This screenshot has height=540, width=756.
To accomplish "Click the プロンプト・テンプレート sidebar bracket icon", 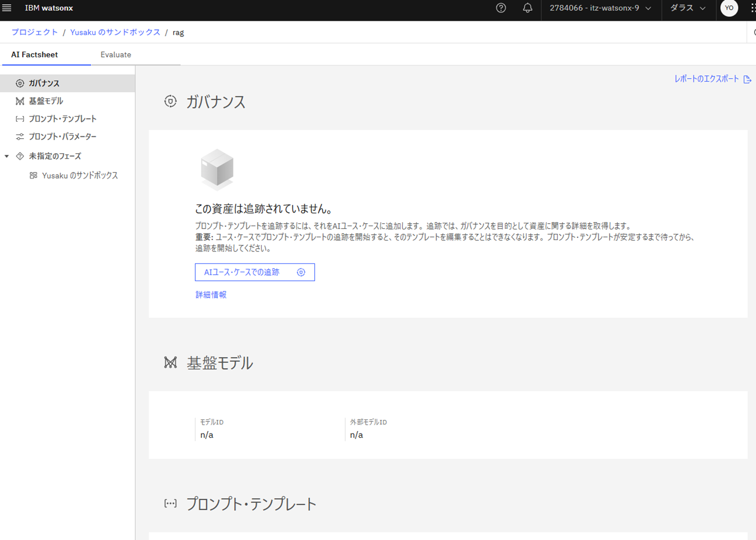I will tap(20, 119).
